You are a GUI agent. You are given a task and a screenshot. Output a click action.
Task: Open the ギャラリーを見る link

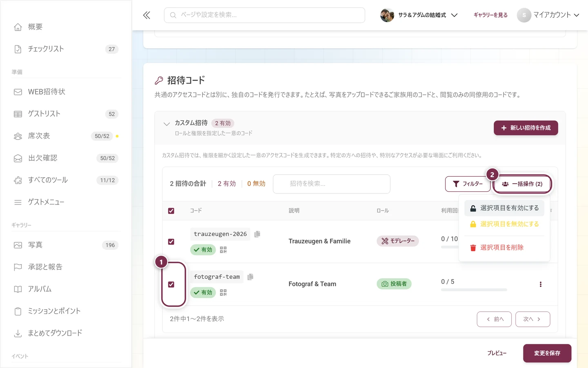coord(490,15)
